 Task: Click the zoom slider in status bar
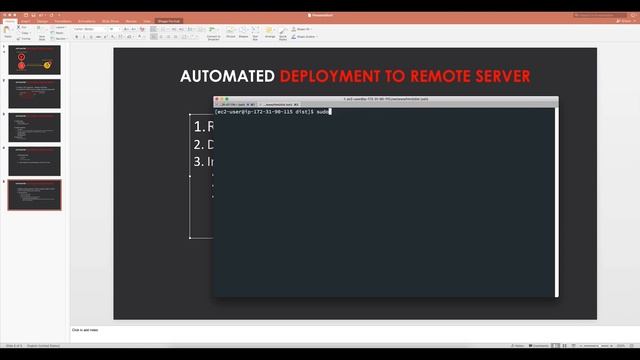tap(596, 346)
